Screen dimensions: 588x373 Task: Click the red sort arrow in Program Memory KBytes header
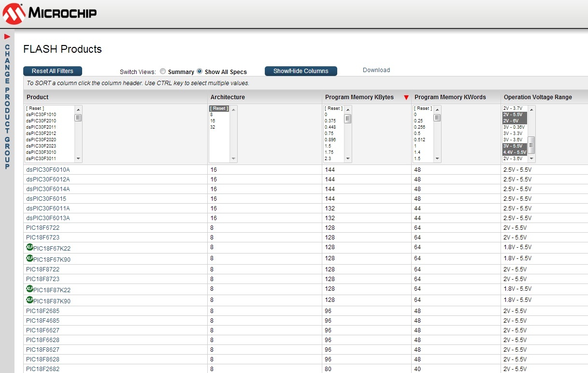click(406, 97)
